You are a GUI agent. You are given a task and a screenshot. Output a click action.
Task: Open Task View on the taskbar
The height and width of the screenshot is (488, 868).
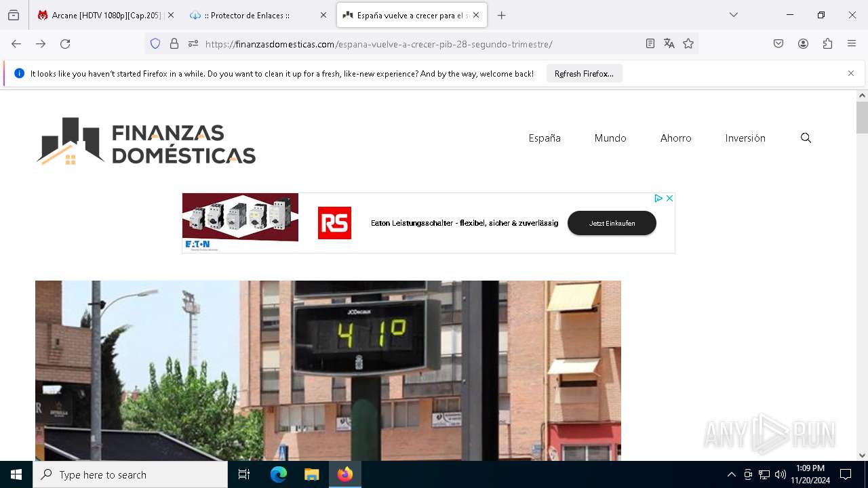point(244,474)
